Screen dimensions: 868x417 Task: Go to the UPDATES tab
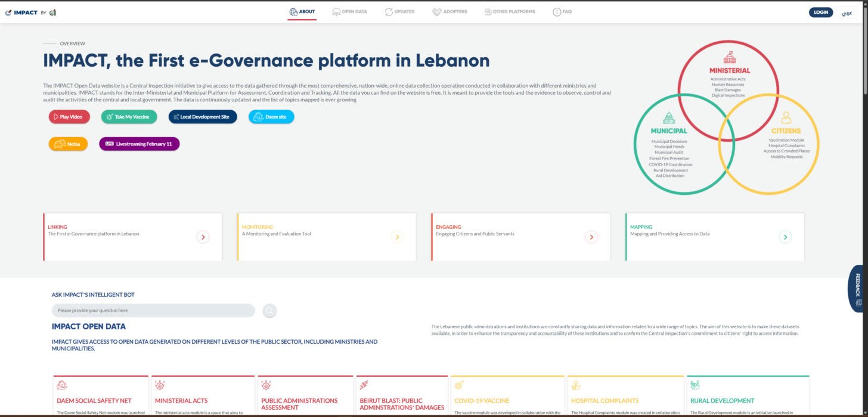pos(399,12)
